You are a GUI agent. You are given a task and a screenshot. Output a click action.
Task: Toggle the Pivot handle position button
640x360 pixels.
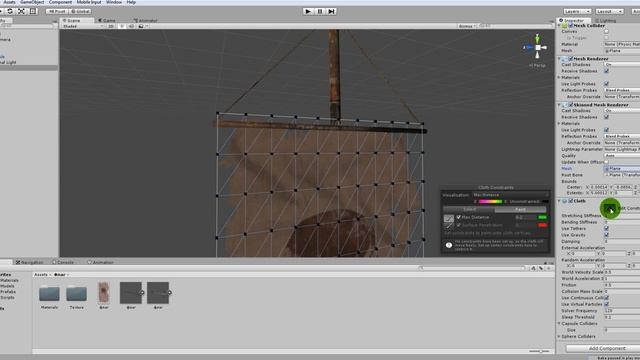point(57,11)
